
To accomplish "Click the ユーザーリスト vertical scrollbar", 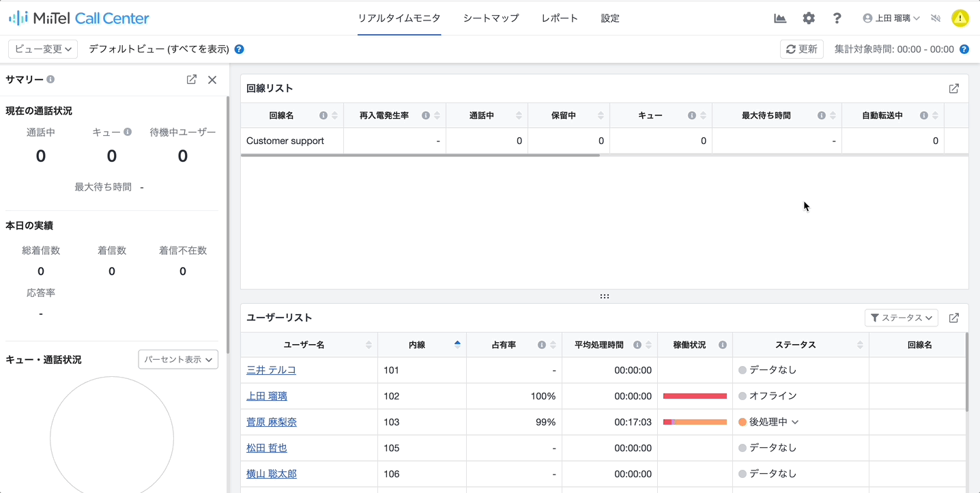I will coord(967,372).
